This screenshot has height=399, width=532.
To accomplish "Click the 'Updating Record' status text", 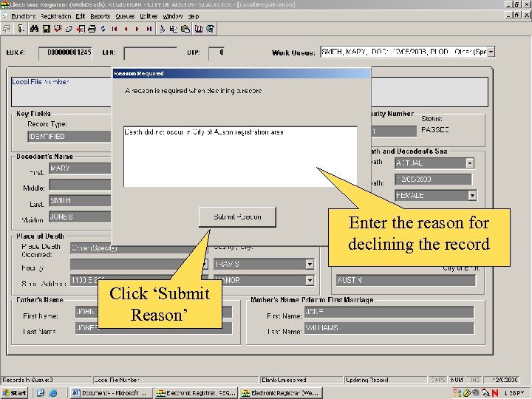I will point(367,380).
